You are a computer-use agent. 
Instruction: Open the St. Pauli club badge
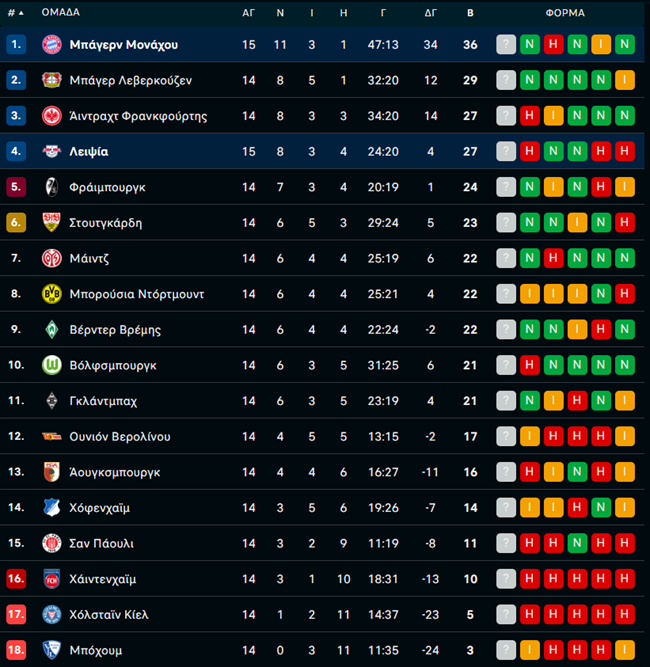point(51,543)
